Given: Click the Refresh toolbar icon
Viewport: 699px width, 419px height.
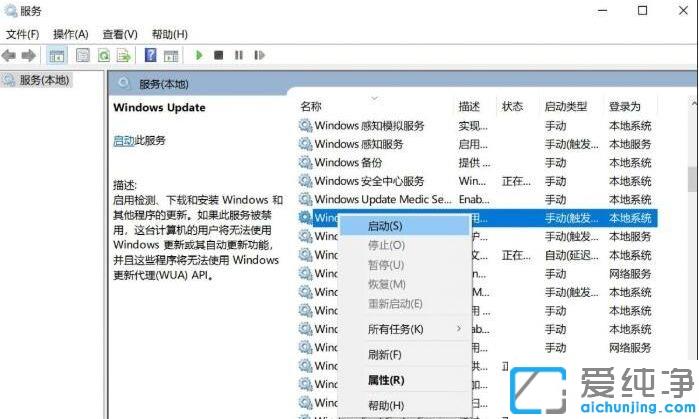Looking at the screenshot, I should [104, 56].
